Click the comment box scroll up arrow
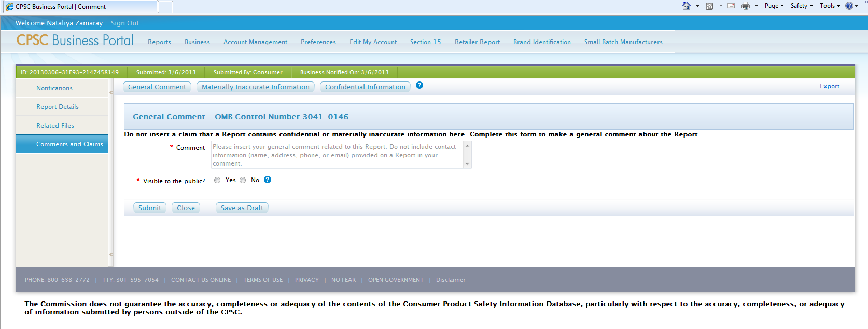 tap(467, 145)
